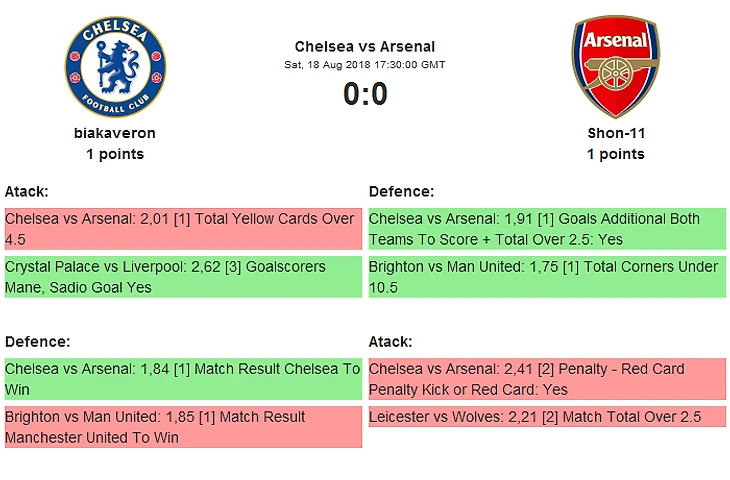Click Shon-11's Defence section heading

[x=401, y=191]
